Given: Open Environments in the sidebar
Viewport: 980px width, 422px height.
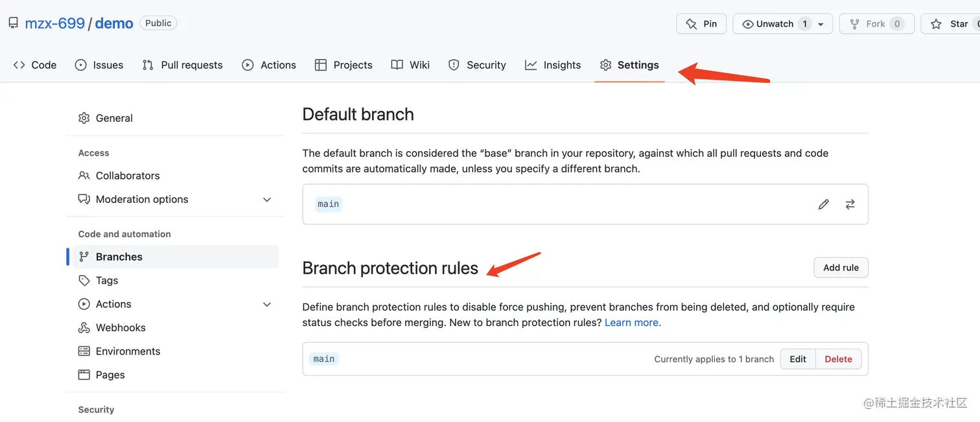Looking at the screenshot, I should pos(176,351).
